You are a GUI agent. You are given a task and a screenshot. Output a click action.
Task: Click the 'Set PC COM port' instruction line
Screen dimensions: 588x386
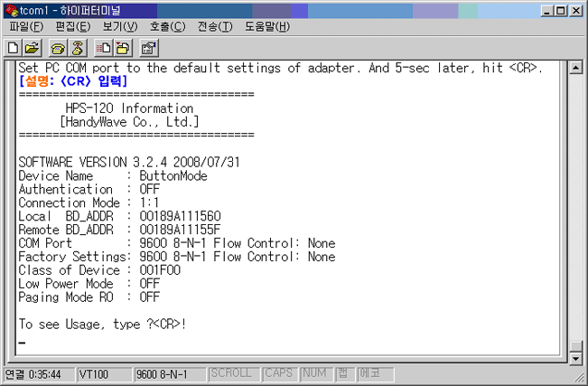point(281,68)
